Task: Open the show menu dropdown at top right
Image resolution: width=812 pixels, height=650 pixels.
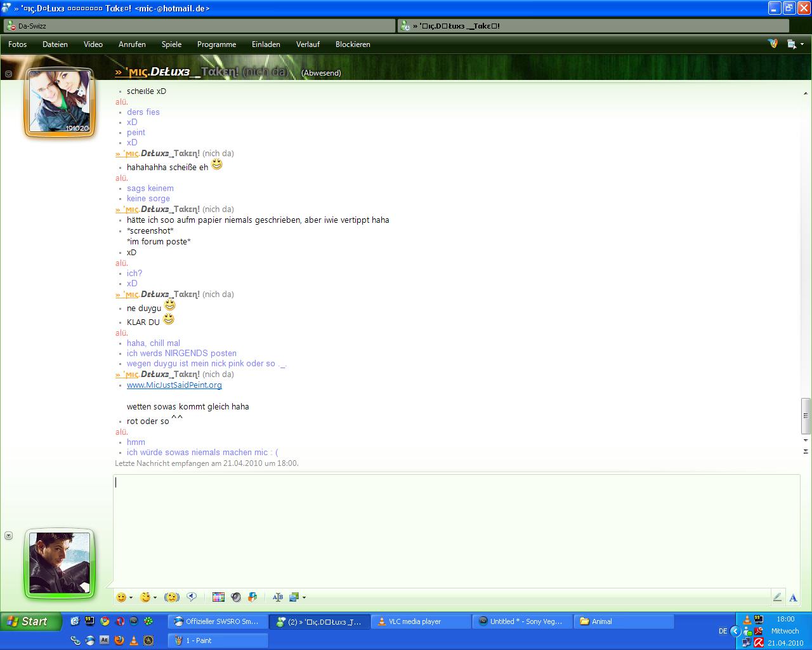Action: click(x=794, y=44)
